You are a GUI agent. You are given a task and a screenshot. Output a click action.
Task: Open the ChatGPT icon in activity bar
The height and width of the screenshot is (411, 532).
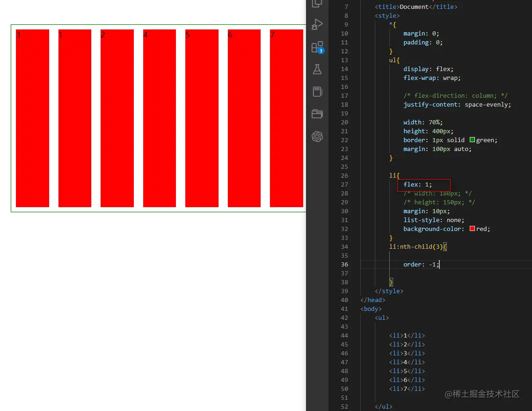click(317, 137)
